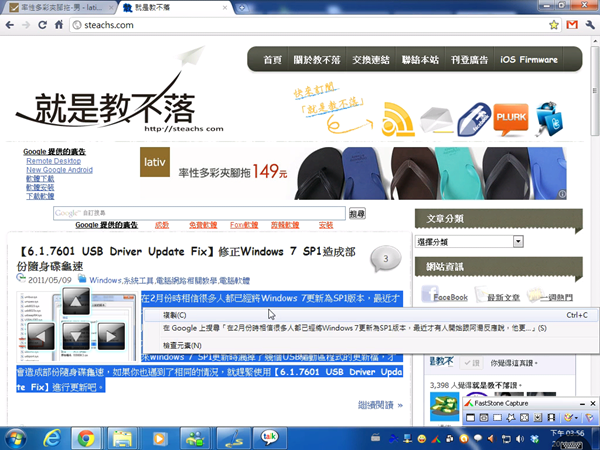FastStone: capture full screen icon
The image size is (600, 450).
point(524,417)
